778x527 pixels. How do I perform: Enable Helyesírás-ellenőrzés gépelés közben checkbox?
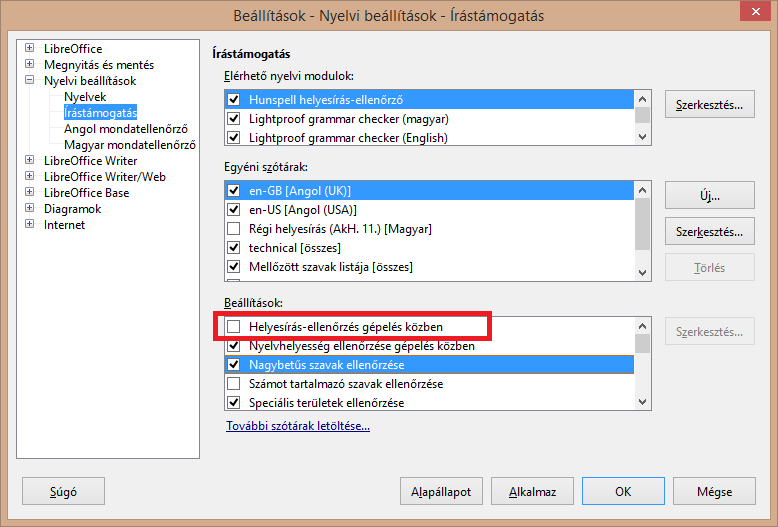[234, 327]
